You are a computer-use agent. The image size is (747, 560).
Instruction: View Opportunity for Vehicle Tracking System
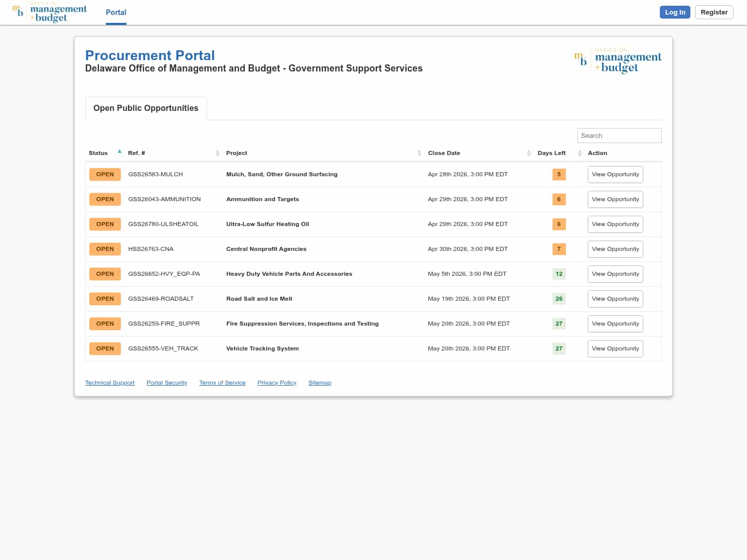point(615,348)
